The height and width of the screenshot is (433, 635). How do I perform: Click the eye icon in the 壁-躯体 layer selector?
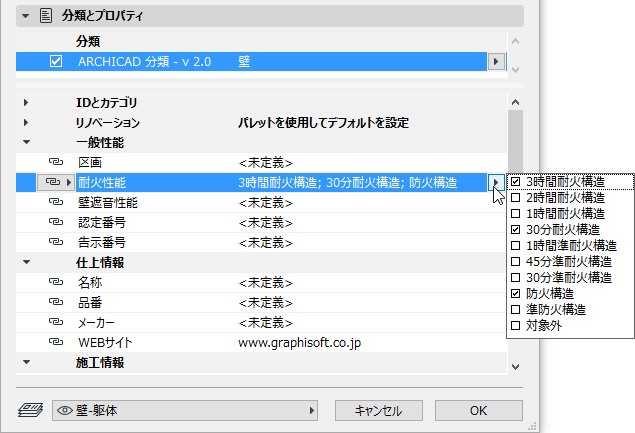65,411
